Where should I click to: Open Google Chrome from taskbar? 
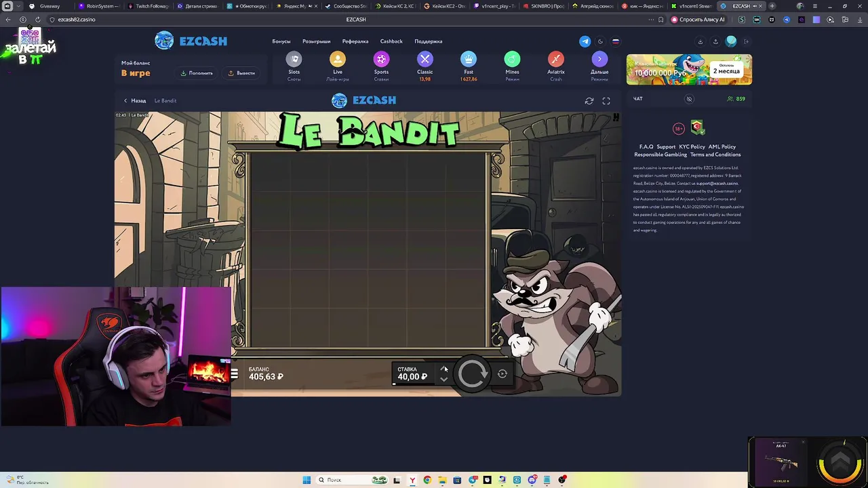(x=427, y=480)
